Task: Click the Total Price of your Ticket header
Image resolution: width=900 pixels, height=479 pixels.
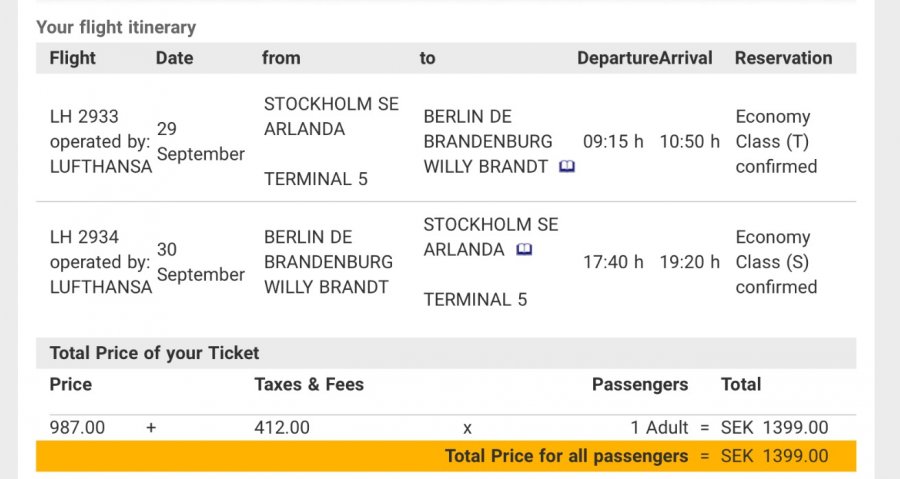Action: pos(154,353)
